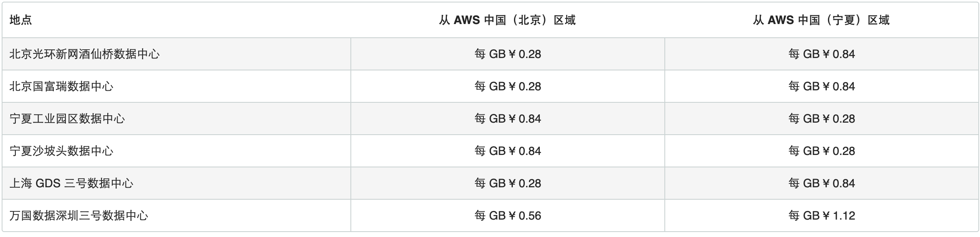Click Ningxia-region price for 宁夏沙坡头
The height and width of the screenshot is (237, 980).
click(x=821, y=151)
